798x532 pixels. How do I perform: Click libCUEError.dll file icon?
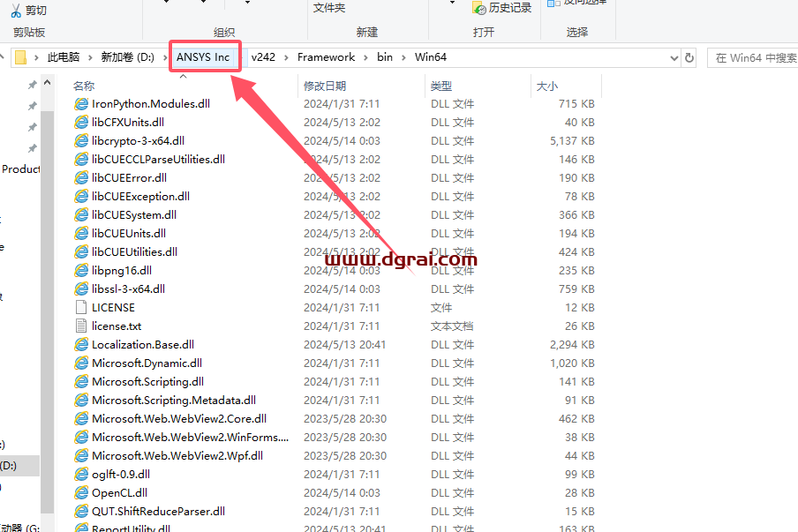pyautogui.click(x=81, y=178)
